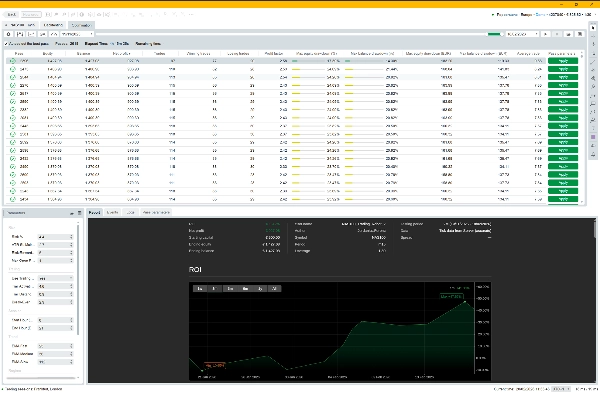Viewport: 600px width, 393px height.
Task: Click the purple color square in the side toolbar
Action: point(593,137)
